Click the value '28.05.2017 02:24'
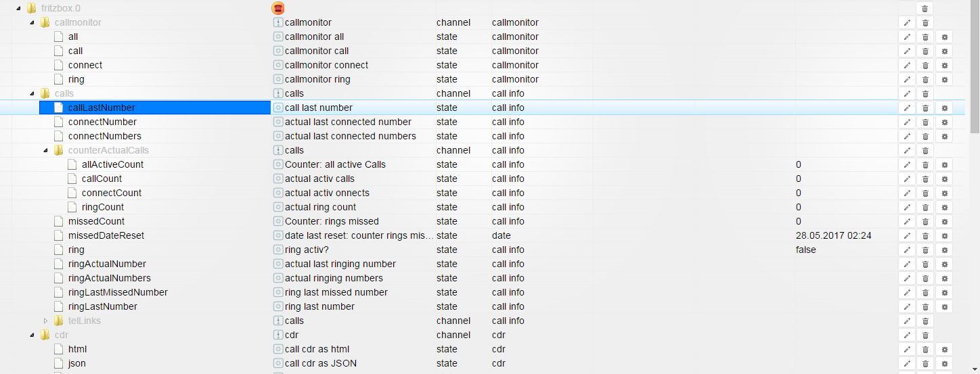The width and height of the screenshot is (980, 374). click(833, 235)
